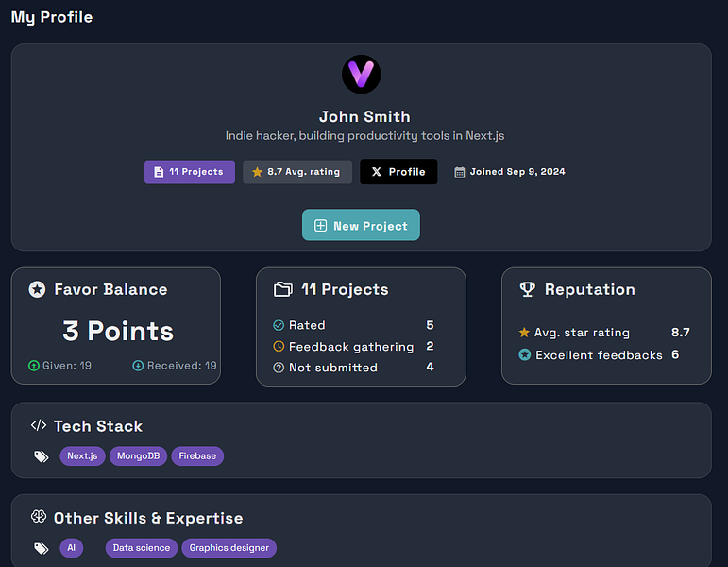Screen dimensions: 728x567
Task: Click the Not submitted question icon
Action: [x=279, y=368]
